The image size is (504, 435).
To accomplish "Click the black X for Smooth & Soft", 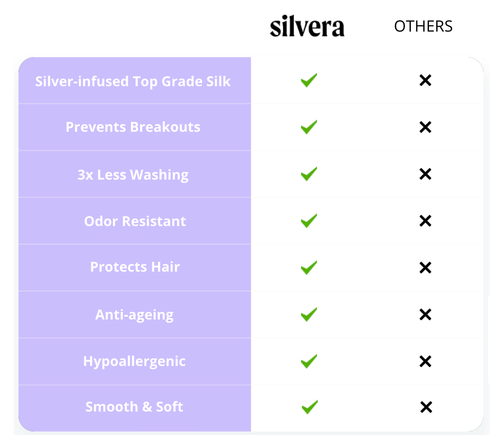I will [x=425, y=407].
